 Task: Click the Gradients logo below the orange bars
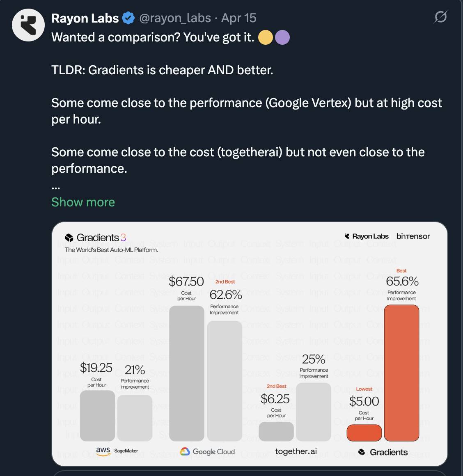click(383, 452)
